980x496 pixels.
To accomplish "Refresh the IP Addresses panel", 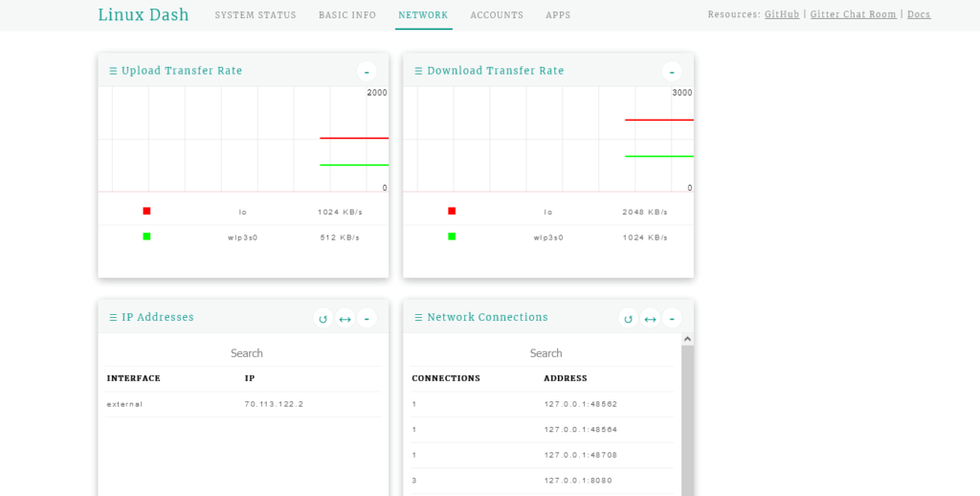I will [323, 318].
